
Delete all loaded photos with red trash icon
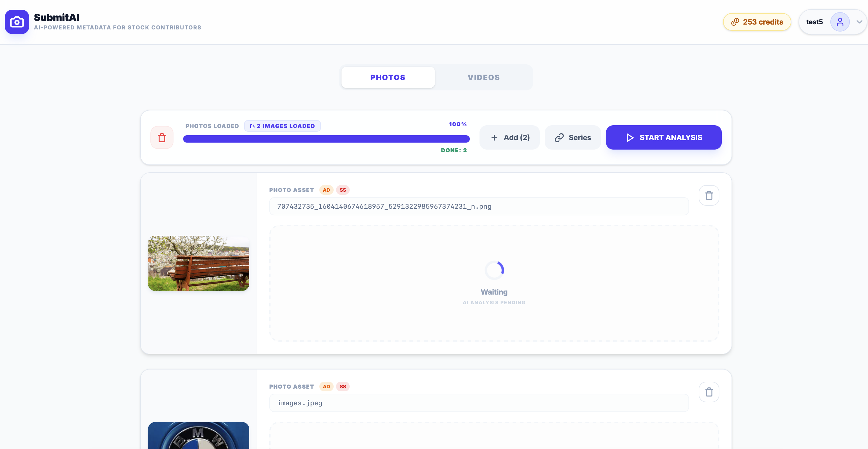(x=162, y=137)
